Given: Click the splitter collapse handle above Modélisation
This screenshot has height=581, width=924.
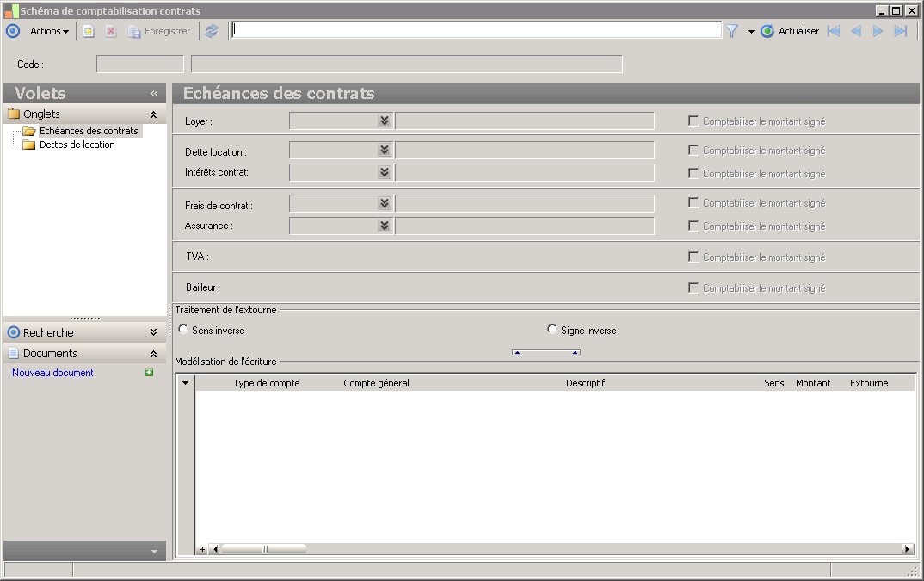Looking at the screenshot, I should click(x=546, y=353).
